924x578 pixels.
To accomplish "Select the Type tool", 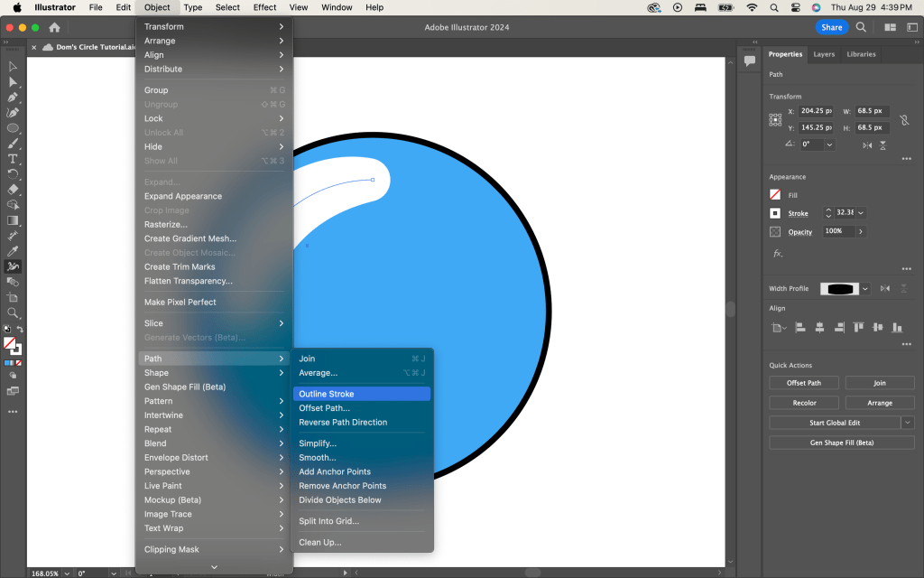I will tap(13, 159).
